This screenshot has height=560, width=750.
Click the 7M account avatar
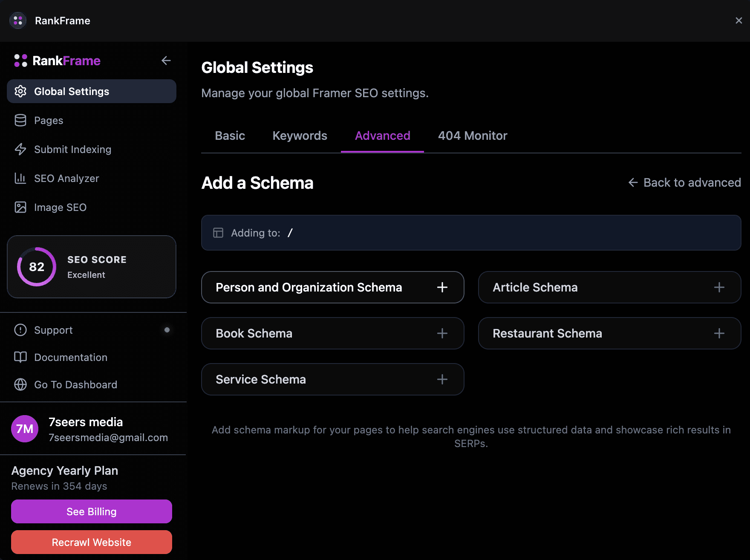click(x=25, y=429)
